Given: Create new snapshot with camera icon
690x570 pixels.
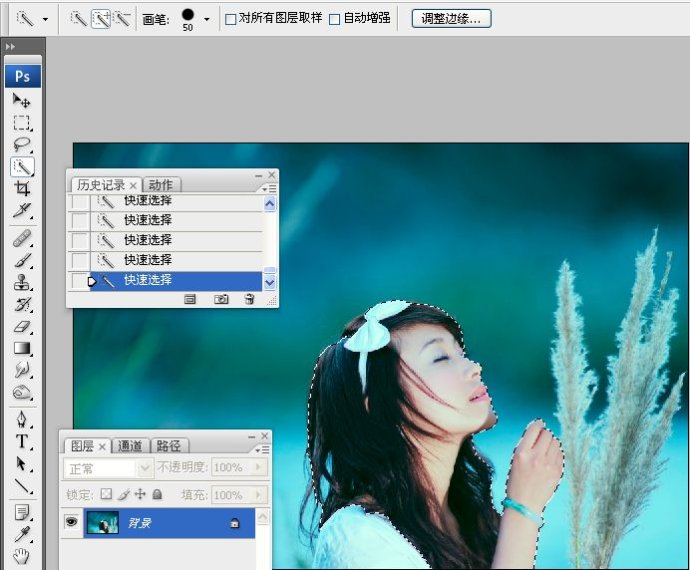Looking at the screenshot, I should click(x=221, y=299).
